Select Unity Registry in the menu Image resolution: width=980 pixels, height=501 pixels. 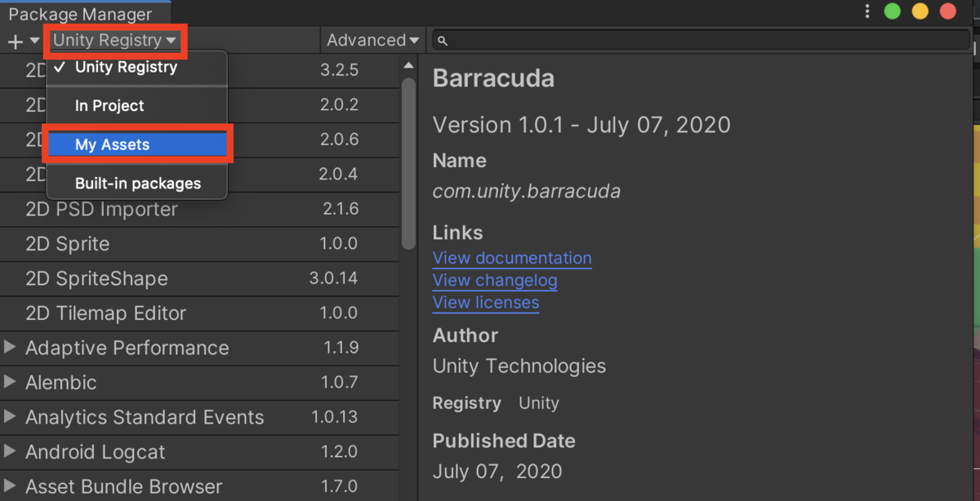coord(136,67)
